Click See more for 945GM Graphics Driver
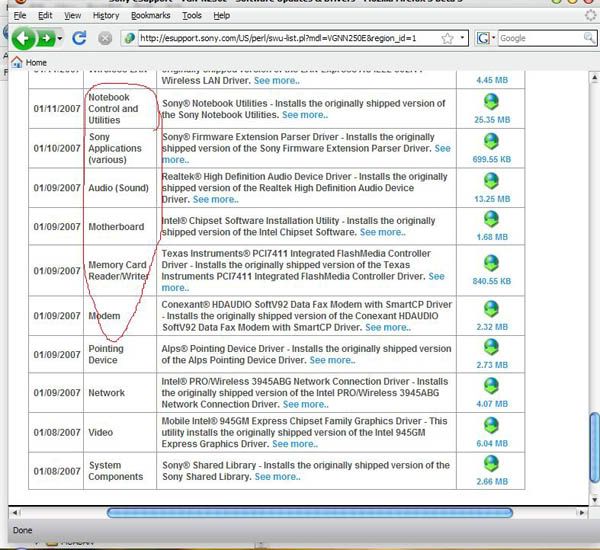 pos(295,444)
